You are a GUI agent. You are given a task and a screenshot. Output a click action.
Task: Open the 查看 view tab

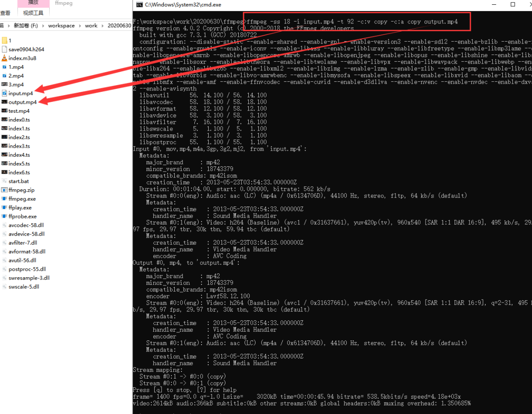[x=5, y=12]
